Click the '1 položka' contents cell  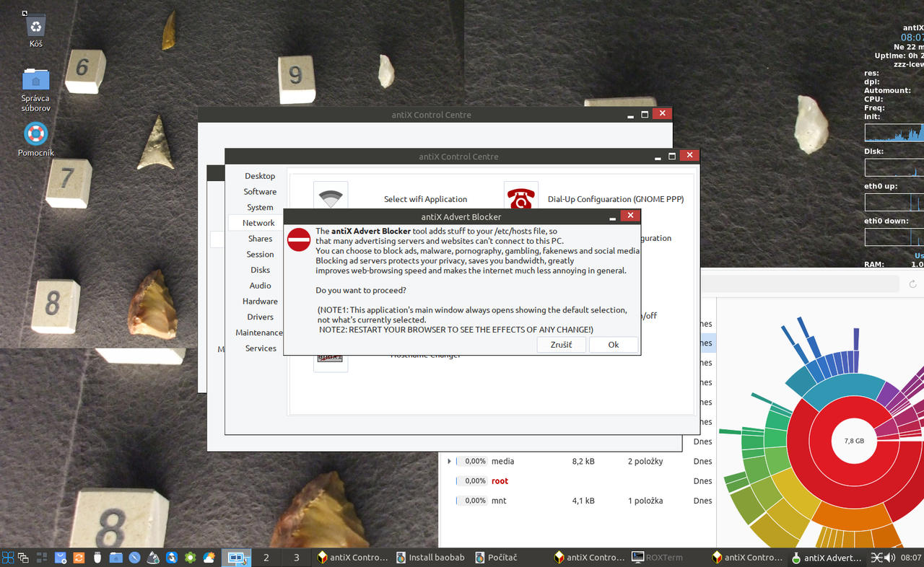point(645,501)
